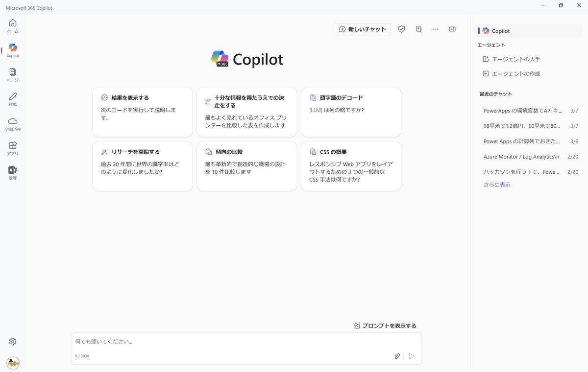Viewport: 588px width, 372px height.
Task: Open the Copilot app in the sidebar
Action: coord(12,49)
